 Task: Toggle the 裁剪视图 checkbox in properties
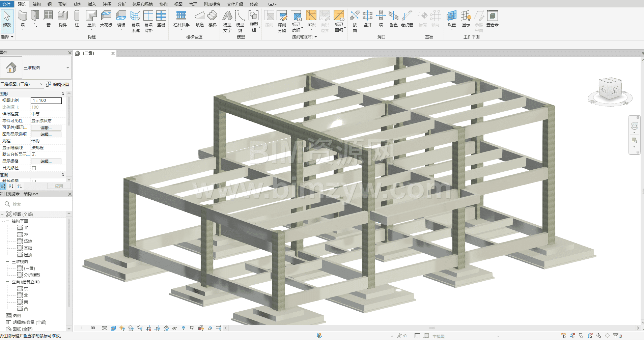[x=34, y=181]
